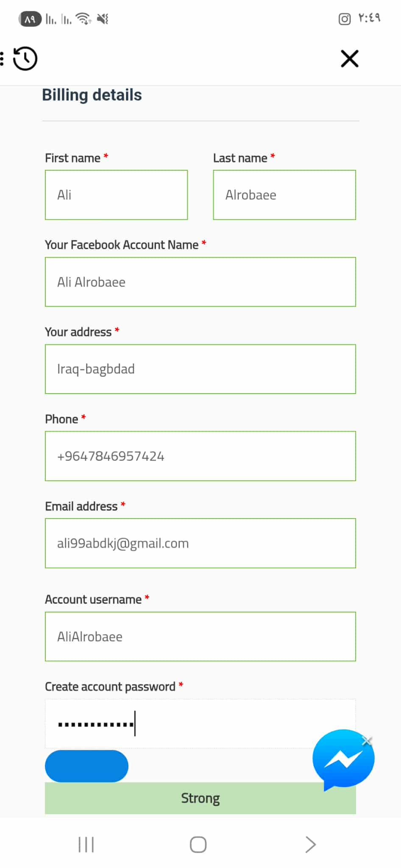Click the Your address field
Viewport: 401px width, 868px height.
point(200,369)
